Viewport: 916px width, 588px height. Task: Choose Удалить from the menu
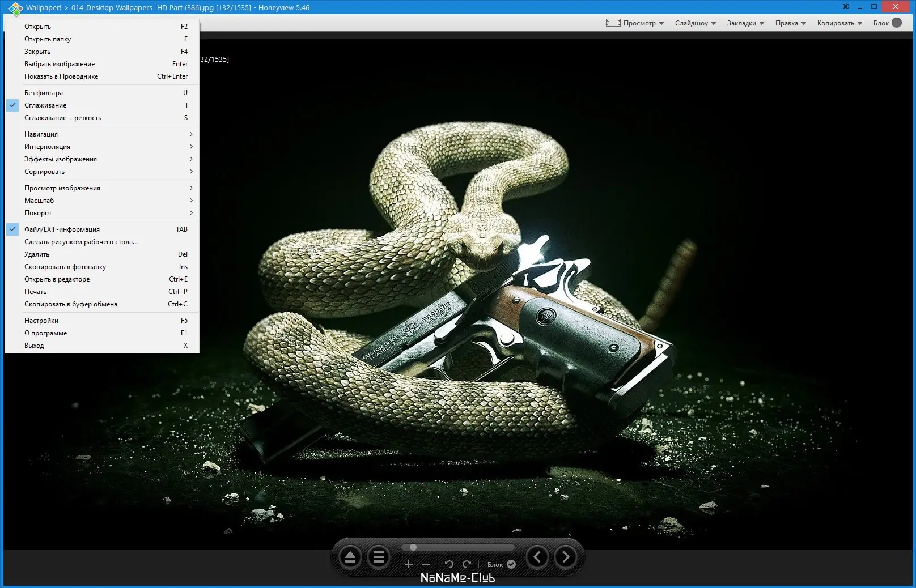point(102,254)
